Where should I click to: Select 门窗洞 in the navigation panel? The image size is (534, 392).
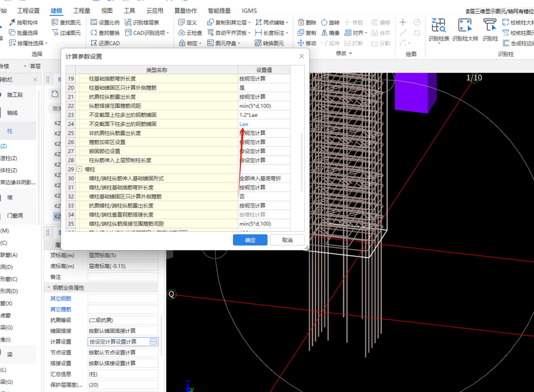point(15,216)
